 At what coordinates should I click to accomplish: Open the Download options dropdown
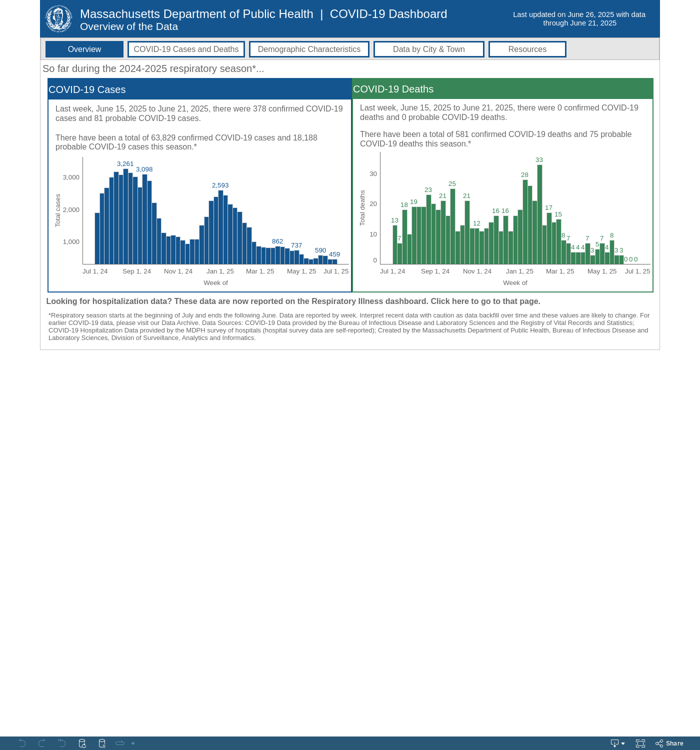(618, 743)
